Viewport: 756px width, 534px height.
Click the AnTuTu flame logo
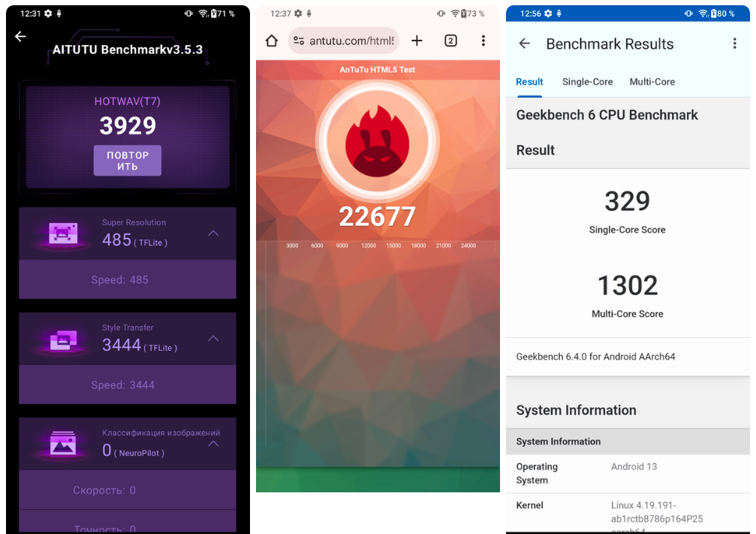(378, 142)
